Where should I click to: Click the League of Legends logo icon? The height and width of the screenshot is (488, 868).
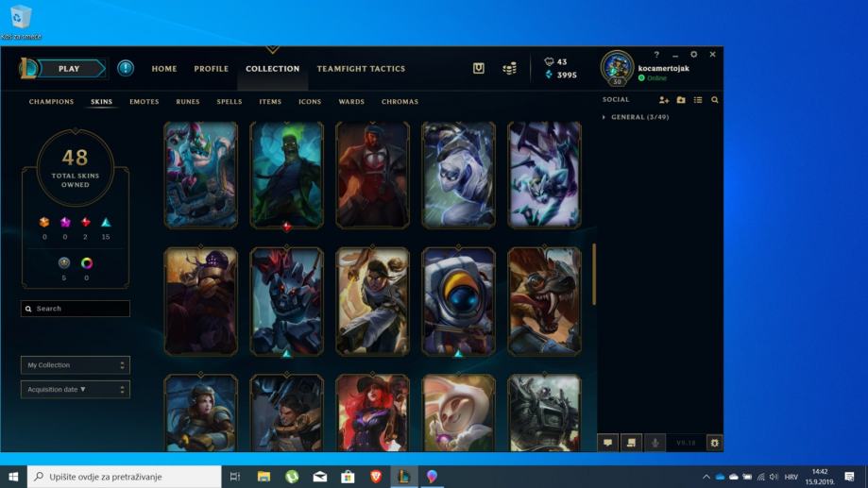pyautogui.click(x=28, y=68)
